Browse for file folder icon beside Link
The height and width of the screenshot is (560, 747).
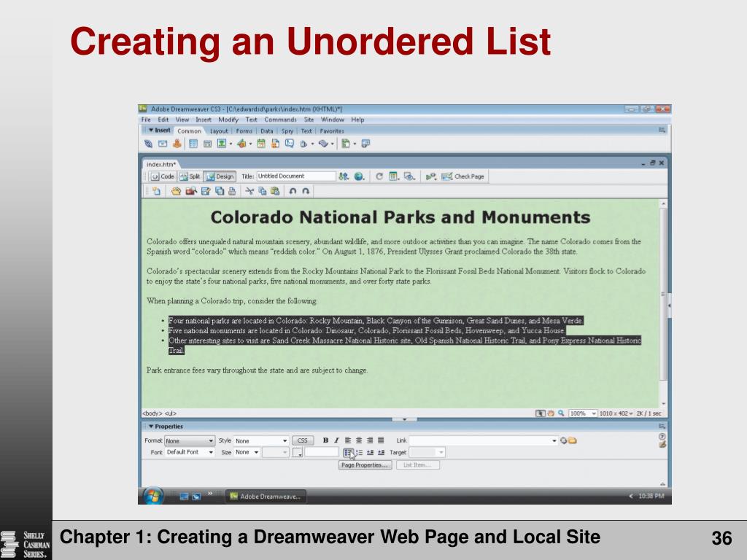click(x=572, y=440)
